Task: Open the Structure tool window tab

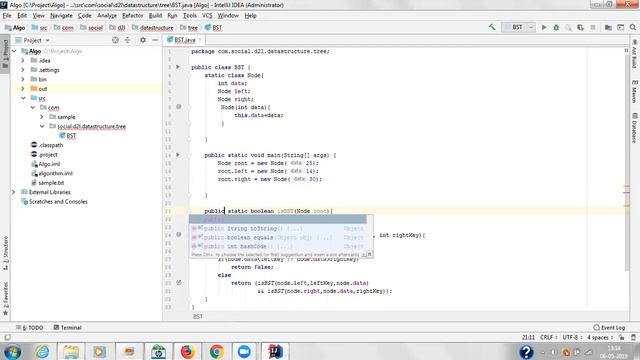Action: point(5,253)
